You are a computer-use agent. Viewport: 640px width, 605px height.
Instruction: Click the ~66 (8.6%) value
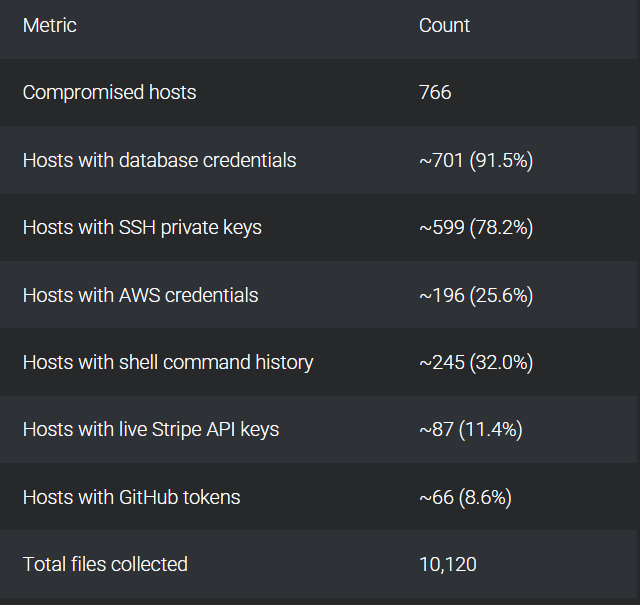pyautogui.click(x=465, y=497)
